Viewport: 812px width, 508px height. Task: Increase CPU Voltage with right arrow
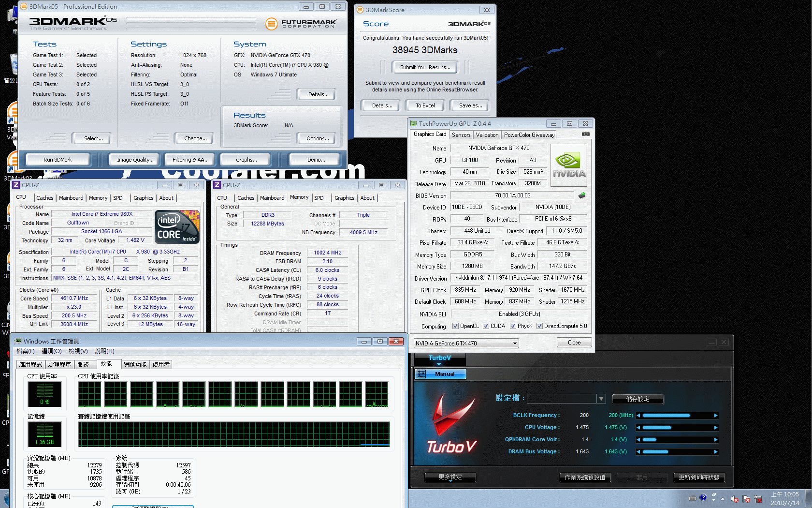point(716,428)
